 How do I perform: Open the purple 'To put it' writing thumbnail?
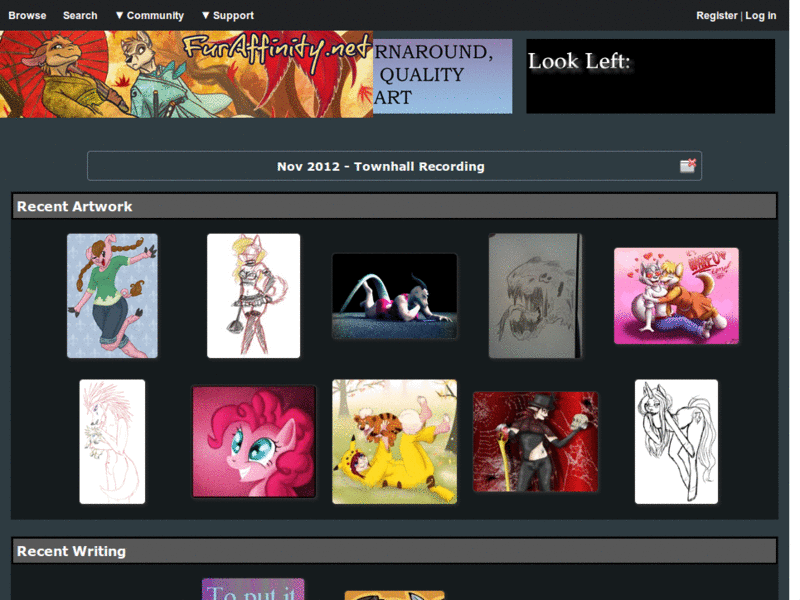(253, 589)
